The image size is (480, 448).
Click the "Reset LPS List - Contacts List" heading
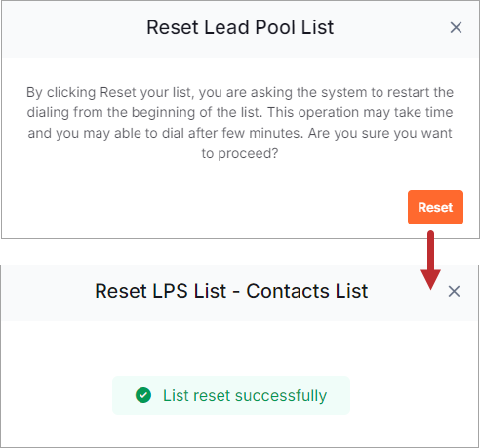tap(231, 291)
